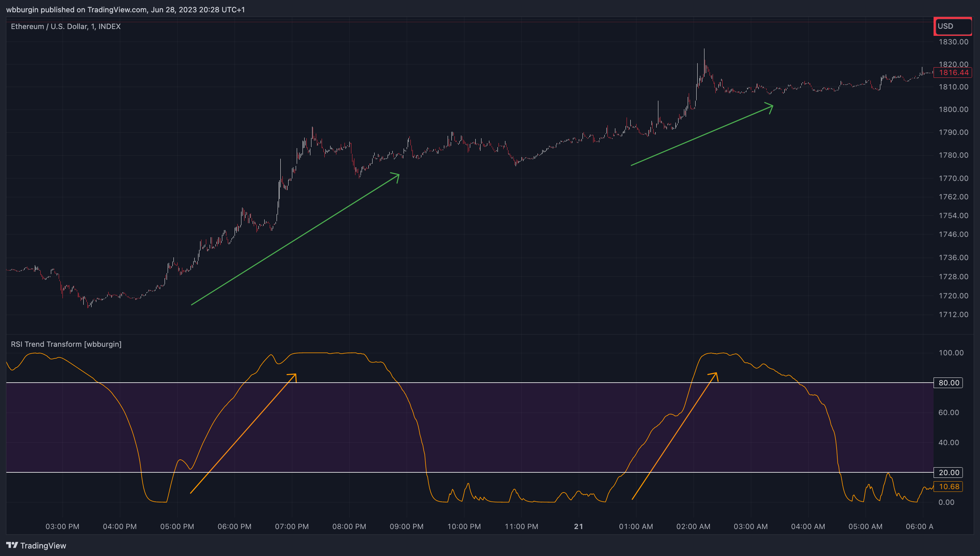Click the Ethereum / U.S. Dollar chart title
This screenshot has height=556, width=980.
(66, 26)
